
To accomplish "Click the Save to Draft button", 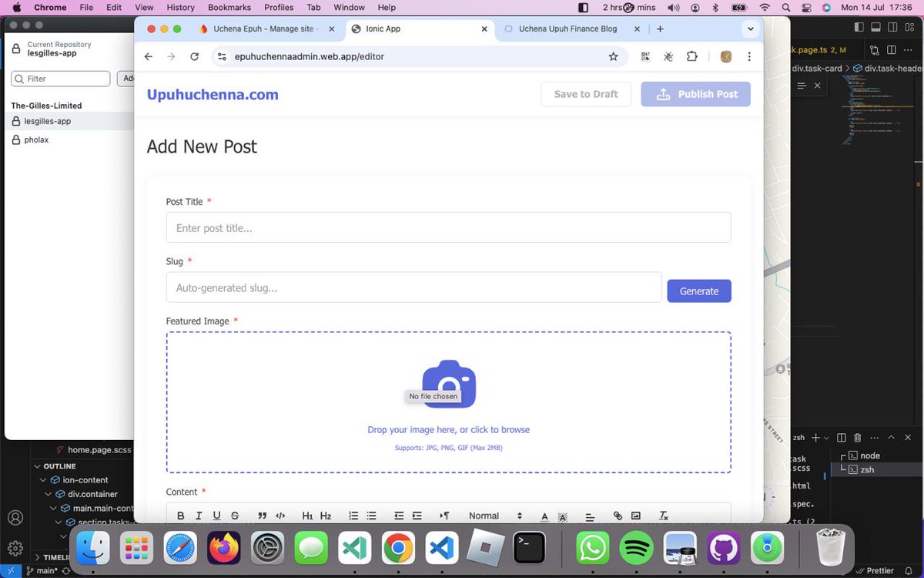I will [x=586, y=94].
